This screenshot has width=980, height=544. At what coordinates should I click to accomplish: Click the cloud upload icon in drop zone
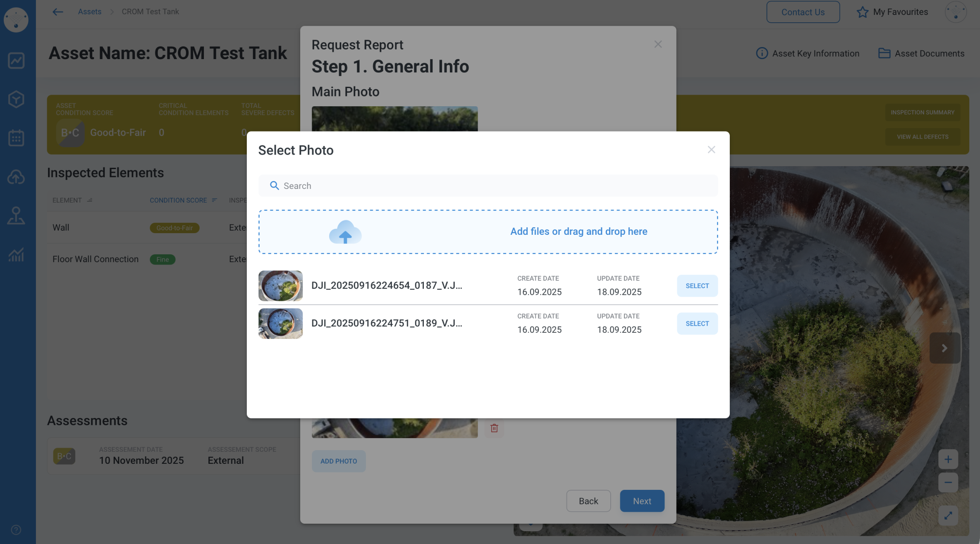pos(345,232)
